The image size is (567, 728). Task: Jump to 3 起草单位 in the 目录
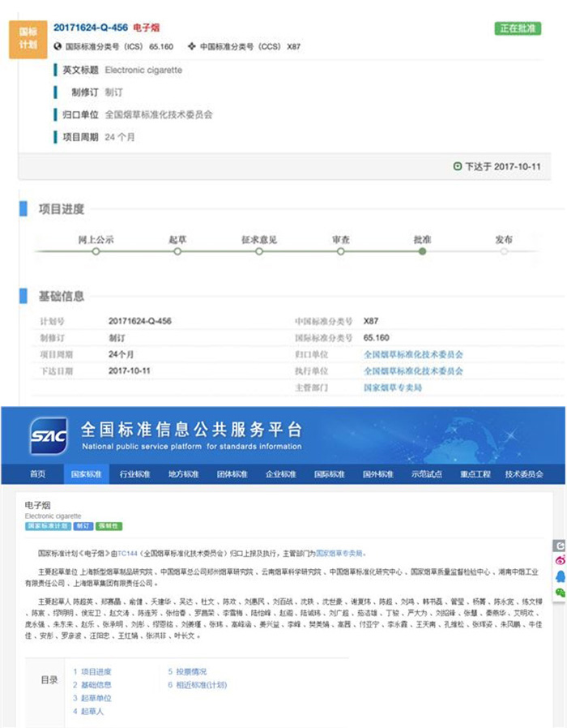click(92, 698)
